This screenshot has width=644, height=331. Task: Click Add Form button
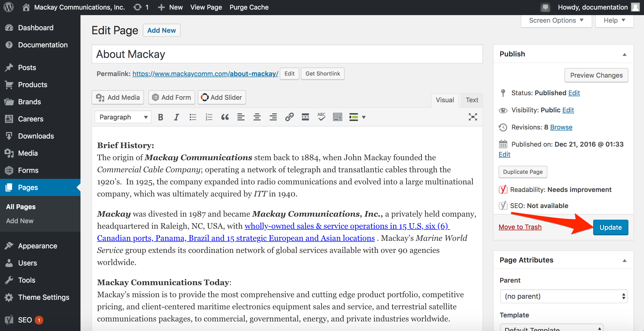pyautogui.click(x=172, y=97)
